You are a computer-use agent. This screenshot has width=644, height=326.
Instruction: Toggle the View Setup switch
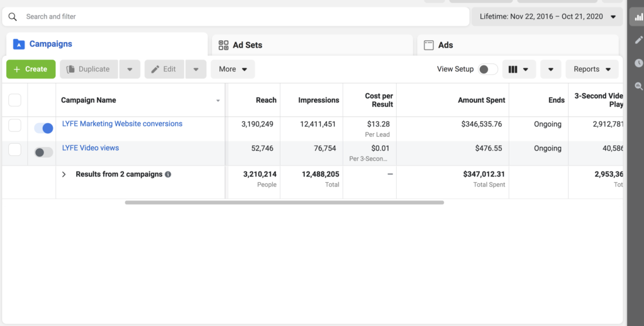487,69
